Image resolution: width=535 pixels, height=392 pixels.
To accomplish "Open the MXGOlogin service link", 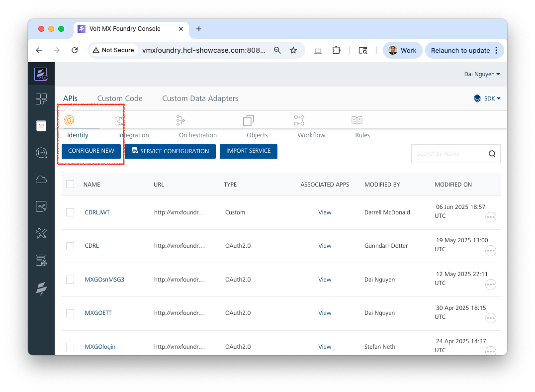I will [x=100, y=347].
